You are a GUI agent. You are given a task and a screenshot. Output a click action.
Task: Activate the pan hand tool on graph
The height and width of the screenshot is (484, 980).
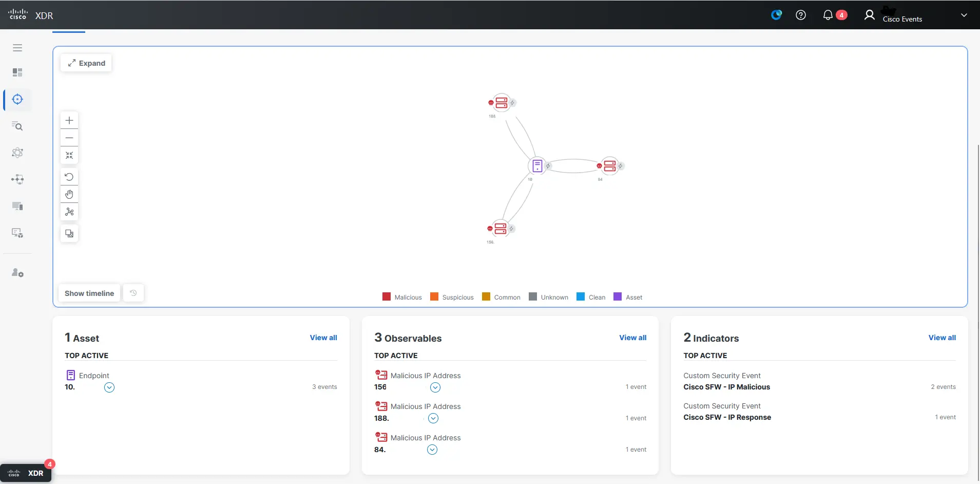[69, 194]
